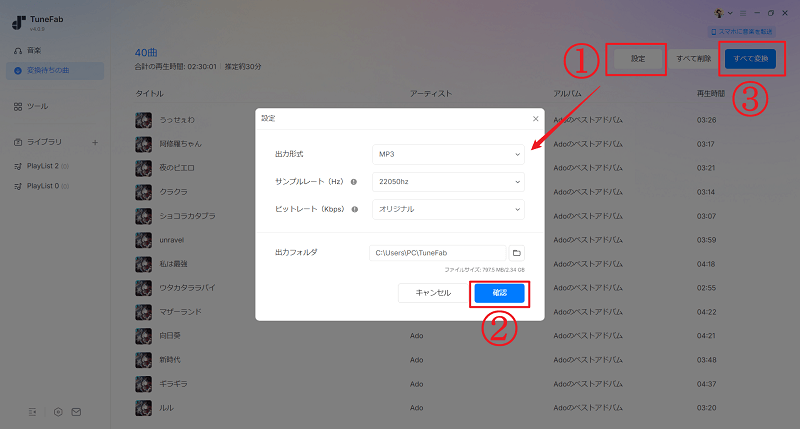Click the 再生時間 column header
The height and width of the screenshot is (429, 800).
point(711,94)
